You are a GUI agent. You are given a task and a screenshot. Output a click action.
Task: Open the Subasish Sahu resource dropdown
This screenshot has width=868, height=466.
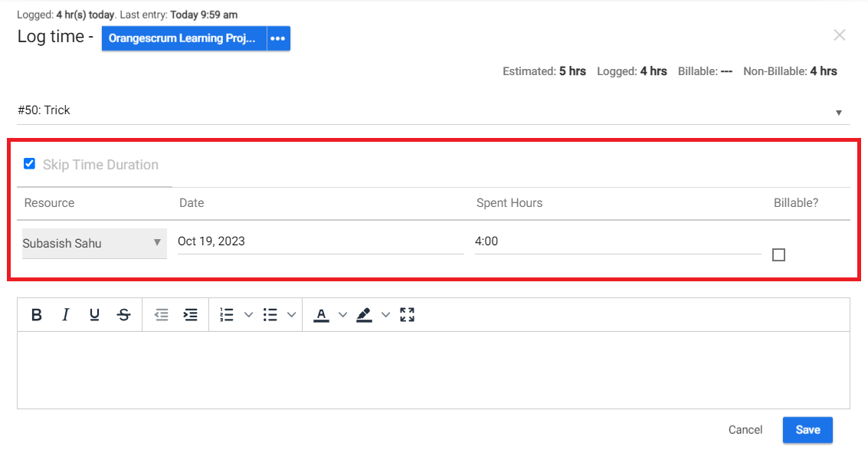click(94, 243)
